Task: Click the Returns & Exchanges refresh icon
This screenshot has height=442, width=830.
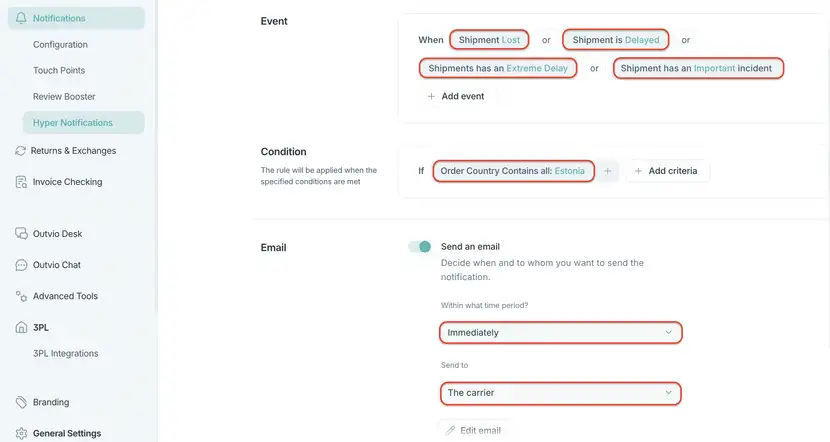Action: [x=21, y=151]
